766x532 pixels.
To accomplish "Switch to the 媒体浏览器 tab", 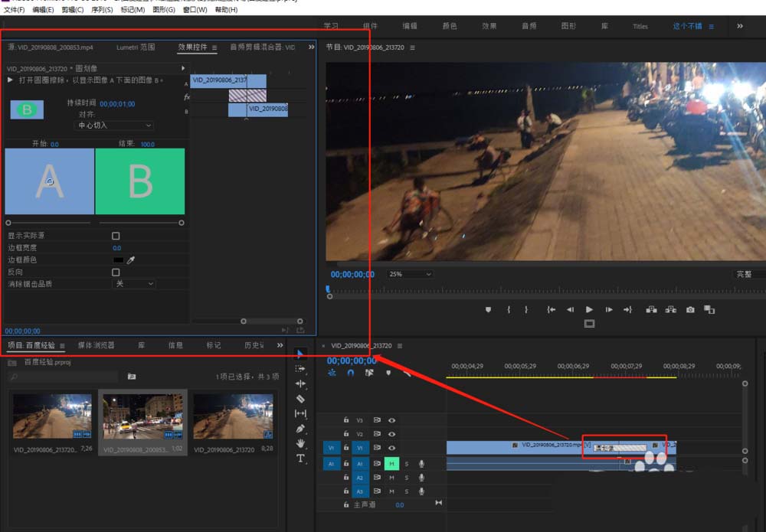I will [96, 345].
